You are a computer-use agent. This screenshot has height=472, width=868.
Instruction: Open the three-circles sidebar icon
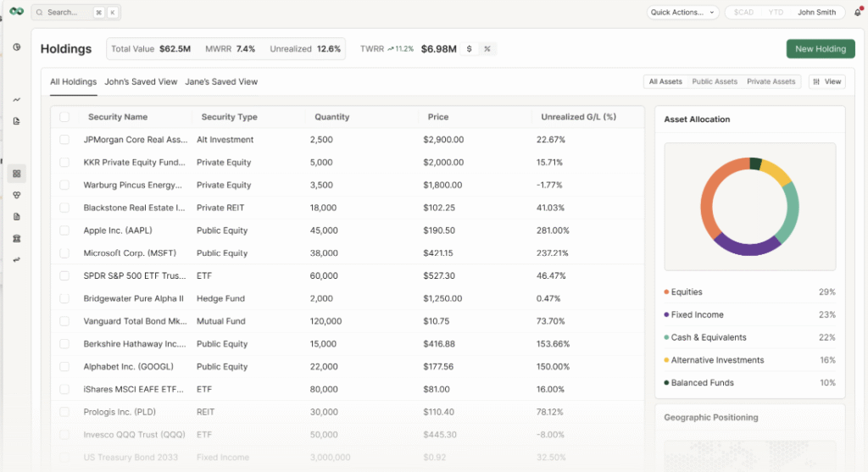pyautogui.click(x=17, y=196)
